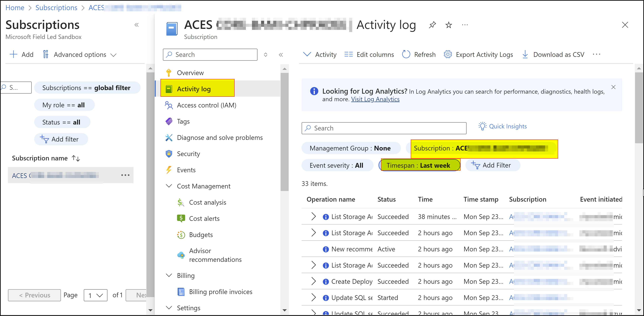This screenshot has width=644, height=316.
Task: Open Quick Insights
Action: (503, 126)
